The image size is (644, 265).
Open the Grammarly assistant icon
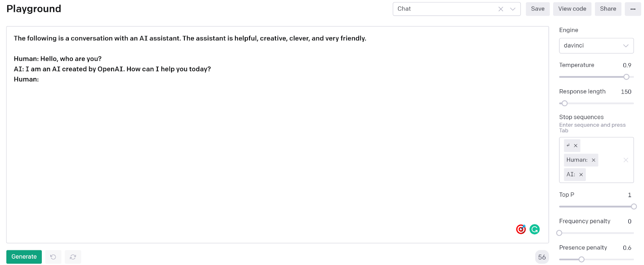point(534,229)
